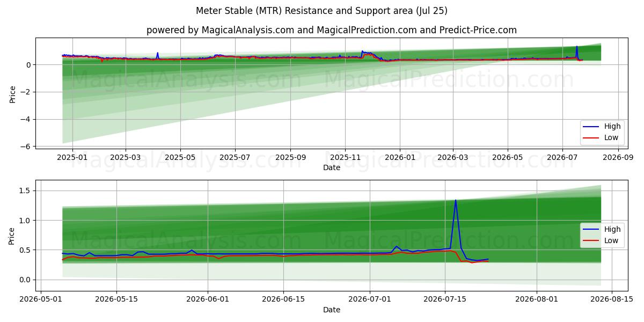Image resolution: width=644 pixels, height=322 pixels.
Task: Click the '2026-08-15' x-axis label
Action: tap(612, 299)
